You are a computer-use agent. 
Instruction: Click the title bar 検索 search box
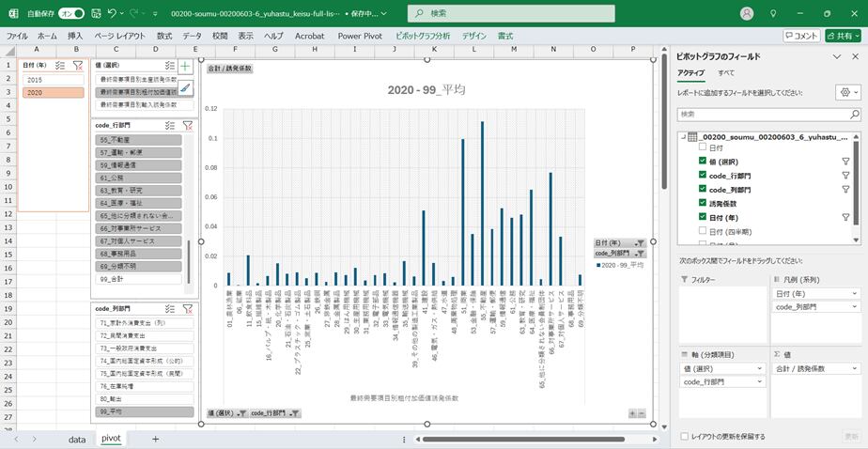click(511, 13)
